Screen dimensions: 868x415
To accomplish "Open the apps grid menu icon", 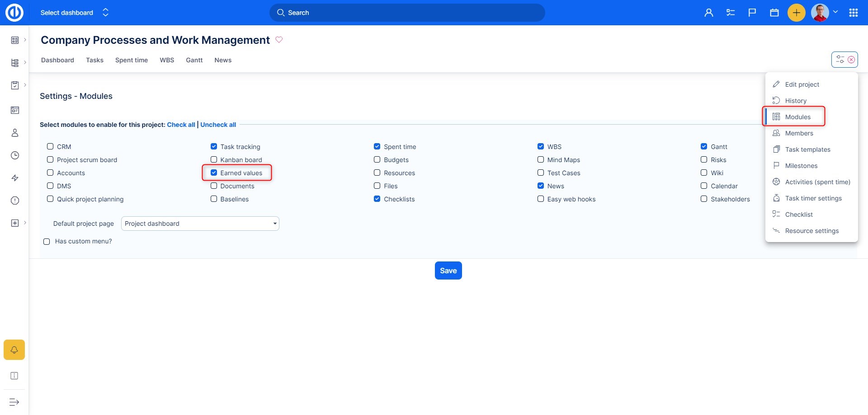I will [x=853, y=13].
